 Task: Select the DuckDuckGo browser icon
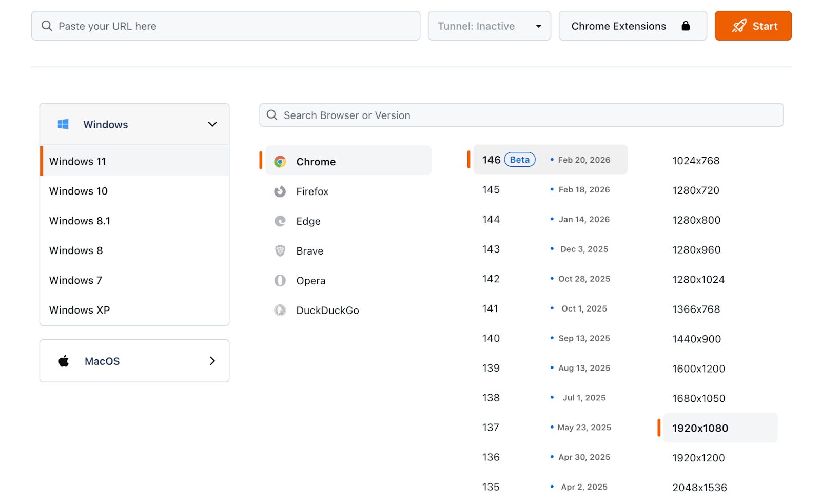[x=280, y=310]
